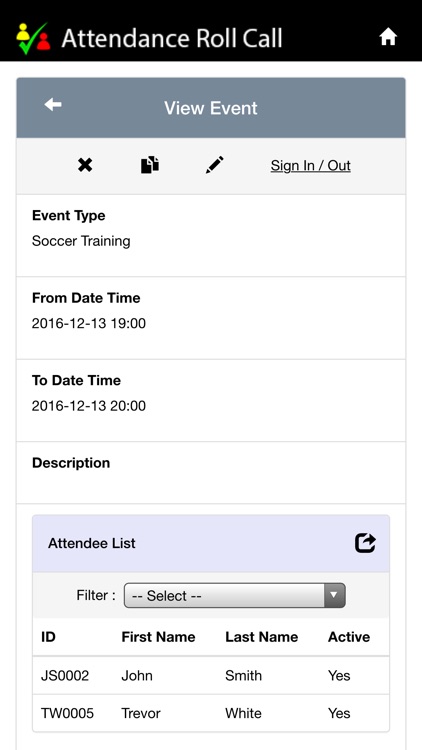Click the Attendance Roll Call logo icon
Screen dimensions: 422x750
click(33, 38)
